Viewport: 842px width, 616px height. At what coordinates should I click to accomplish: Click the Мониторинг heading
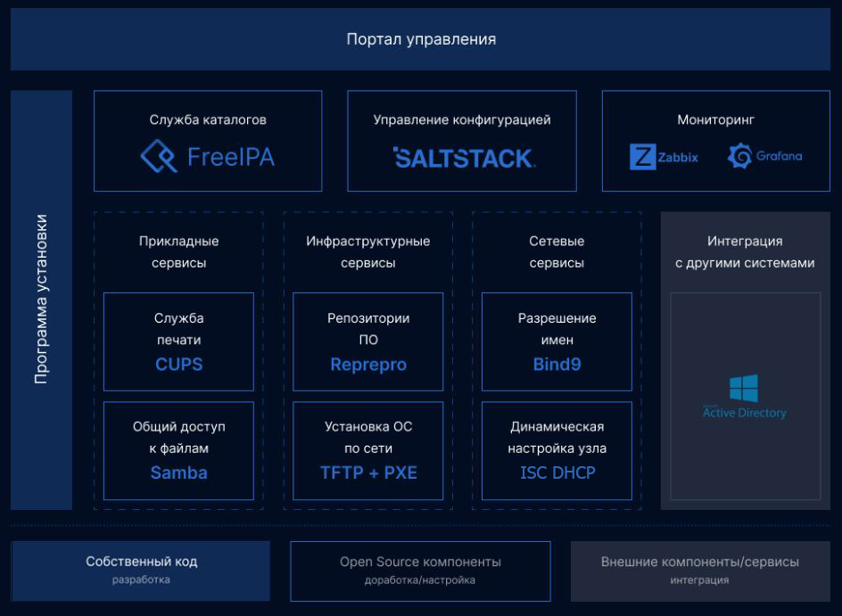click(716, 119)
